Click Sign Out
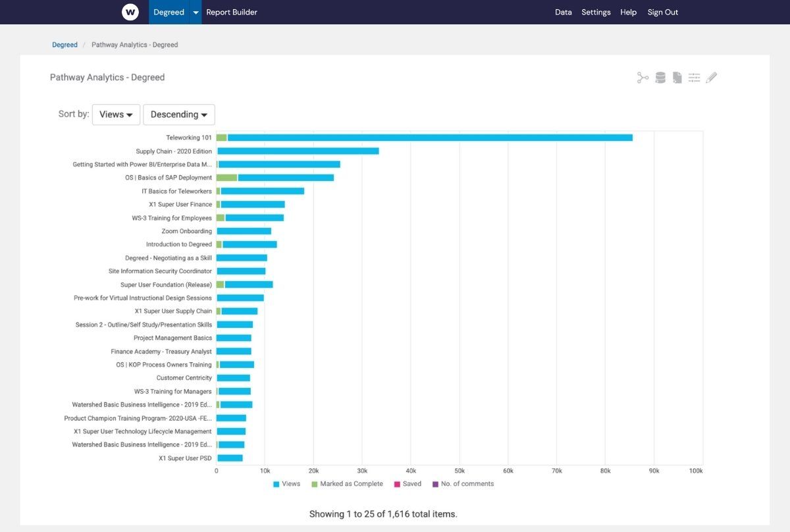This screenshot has width=790, height=532. click(663, 12)
